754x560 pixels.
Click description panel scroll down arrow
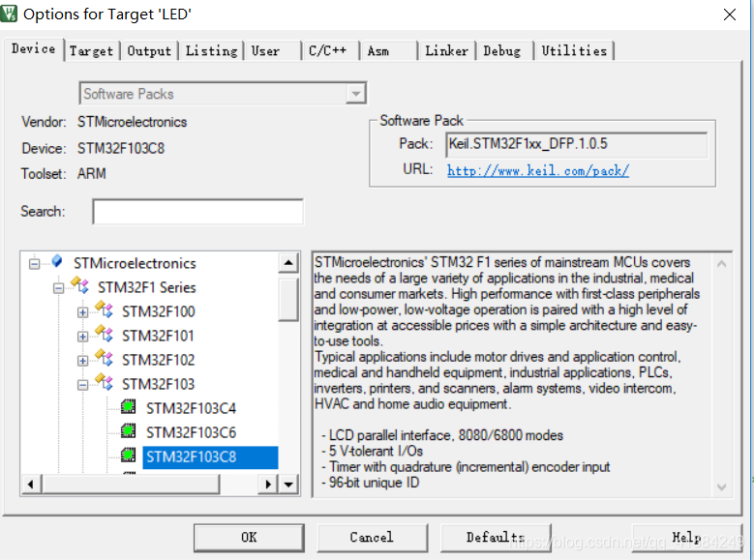click(x=721, y=486)
